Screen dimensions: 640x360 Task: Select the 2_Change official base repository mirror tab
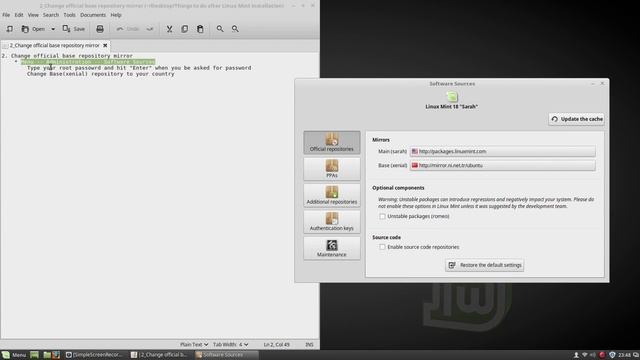[54, 45]
